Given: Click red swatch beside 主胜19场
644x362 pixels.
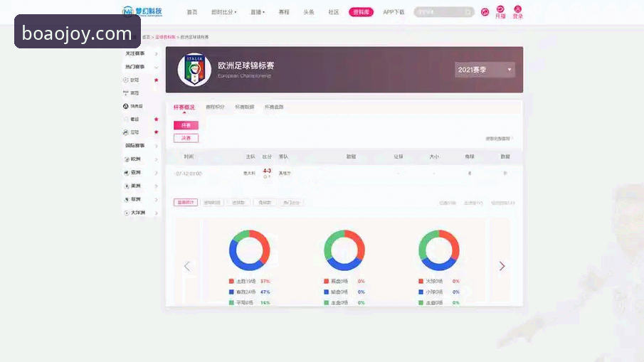Looking at the screenshot, I should tap(231, 281).
